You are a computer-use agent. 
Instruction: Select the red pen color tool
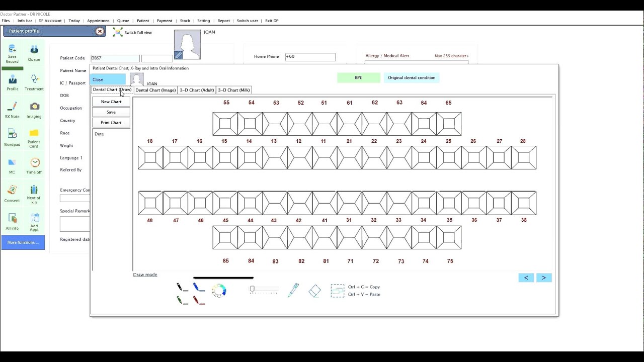(x=199, y=300)
